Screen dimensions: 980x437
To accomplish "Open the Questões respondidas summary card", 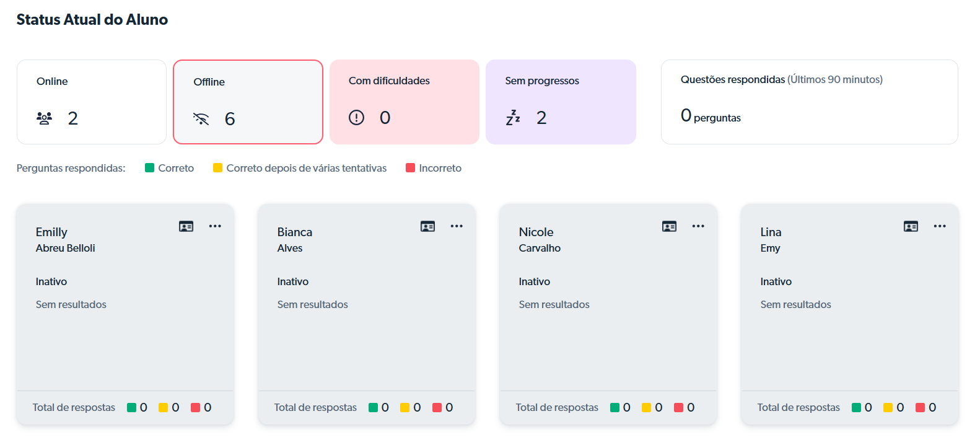I will pos(809,102).
